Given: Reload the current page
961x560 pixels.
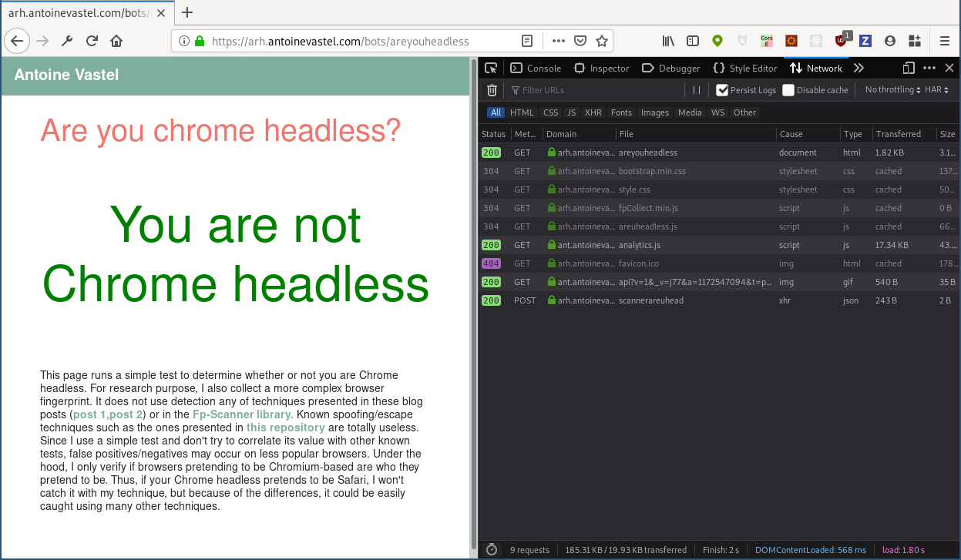Looking at the screenshot, I should [x=92, y=42].
